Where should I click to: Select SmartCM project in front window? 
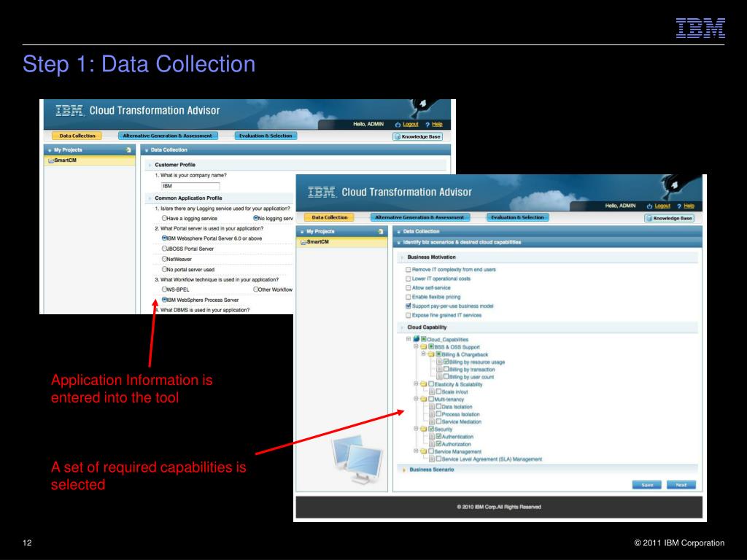click(342, 242)
